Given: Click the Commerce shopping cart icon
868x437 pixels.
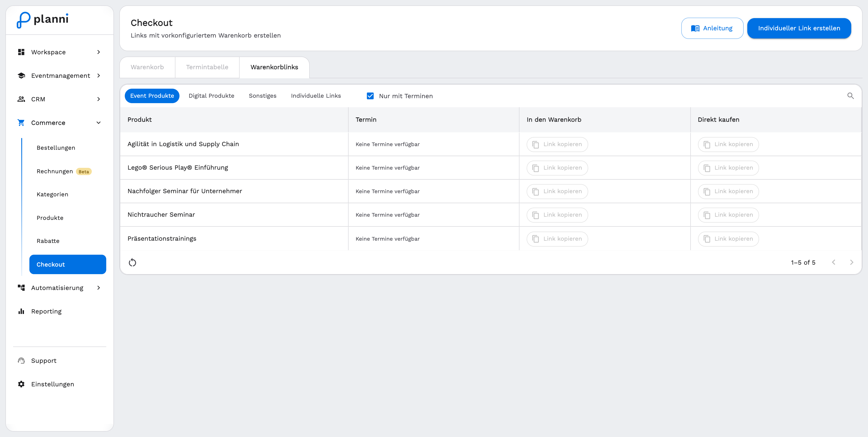Looking at the screenshot, I should 21,123.
